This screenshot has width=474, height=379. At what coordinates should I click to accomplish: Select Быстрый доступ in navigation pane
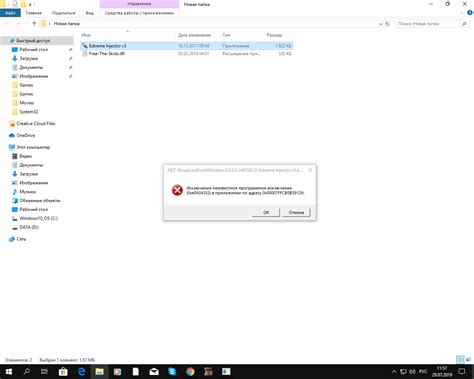tap(33, 41)
